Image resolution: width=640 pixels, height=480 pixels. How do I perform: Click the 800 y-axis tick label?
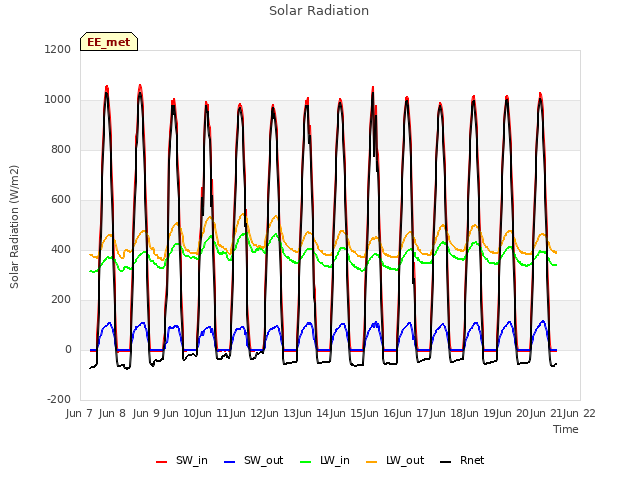point(61,150)
